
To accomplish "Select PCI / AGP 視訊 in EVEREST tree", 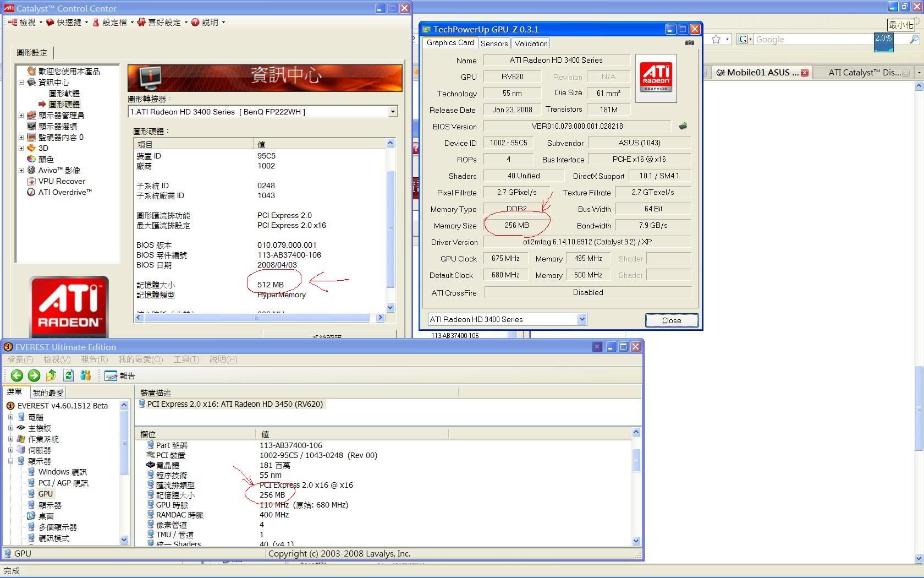I will click(x=63, y=483).
